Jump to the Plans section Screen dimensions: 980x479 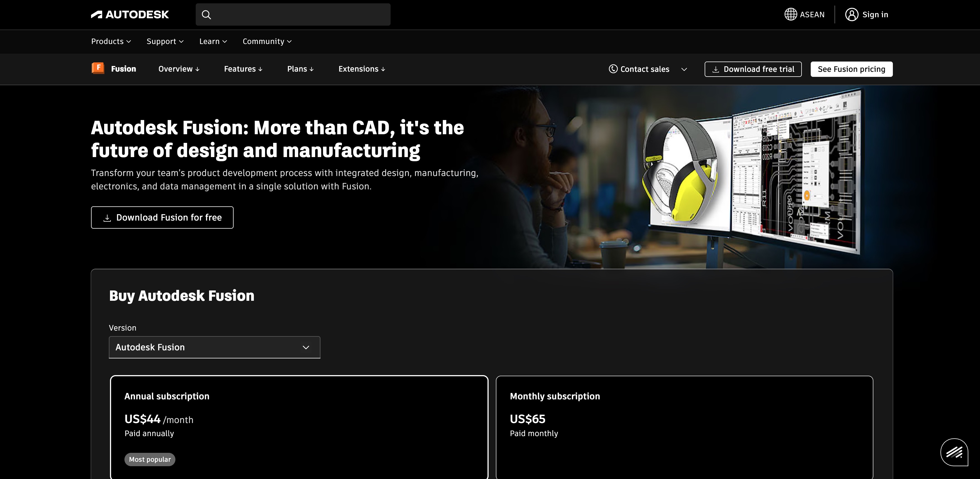point(300,69)
